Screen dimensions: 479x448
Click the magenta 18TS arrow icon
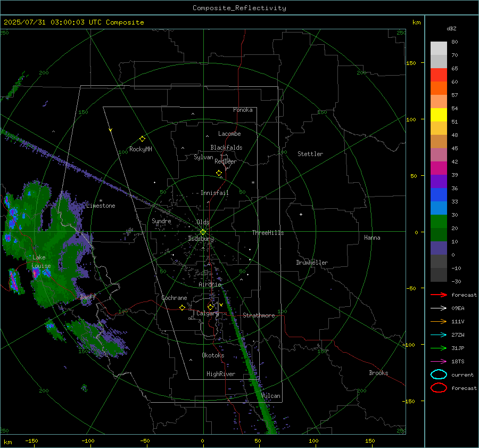pos(439,362)
